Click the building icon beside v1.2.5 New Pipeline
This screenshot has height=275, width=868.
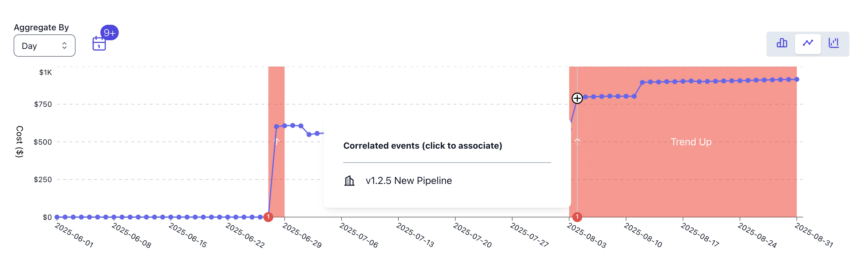click(x=349, y=181)
